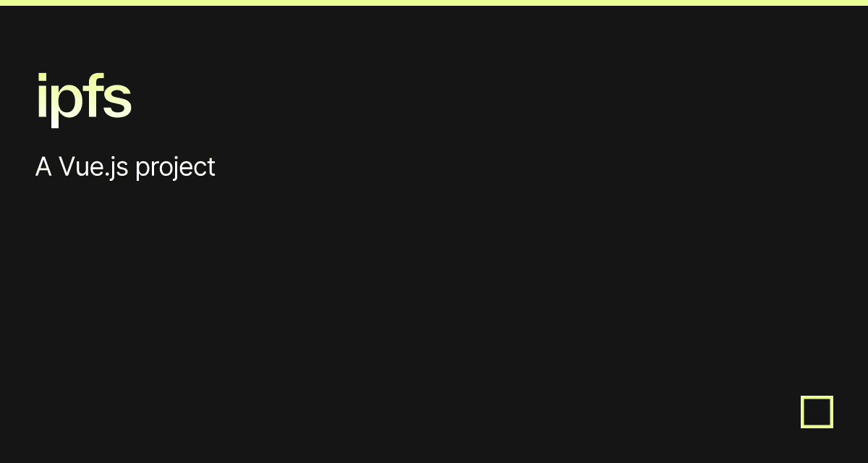The width and height of the screenshot is (868, 463).
Task: Click the 'js' letters in Vue.js
Action: point(119,169)
